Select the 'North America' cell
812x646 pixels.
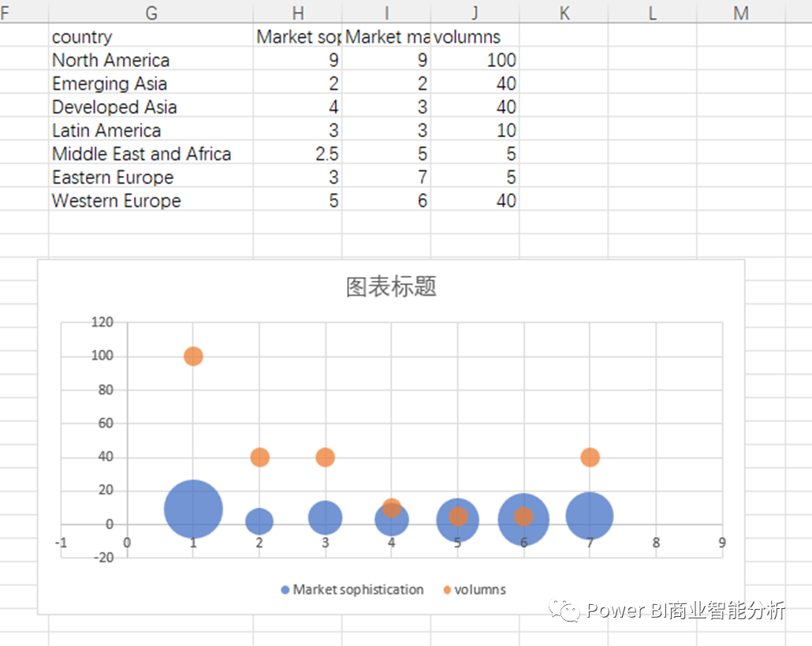coord(151,60)
